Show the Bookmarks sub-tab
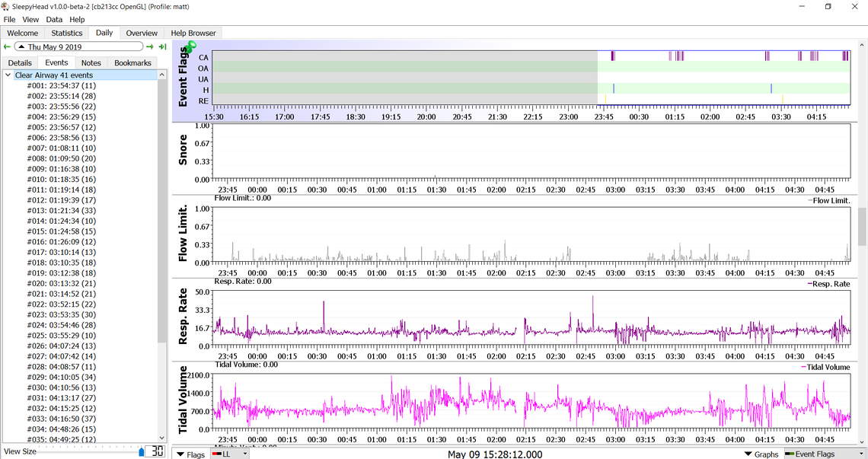 132,63
